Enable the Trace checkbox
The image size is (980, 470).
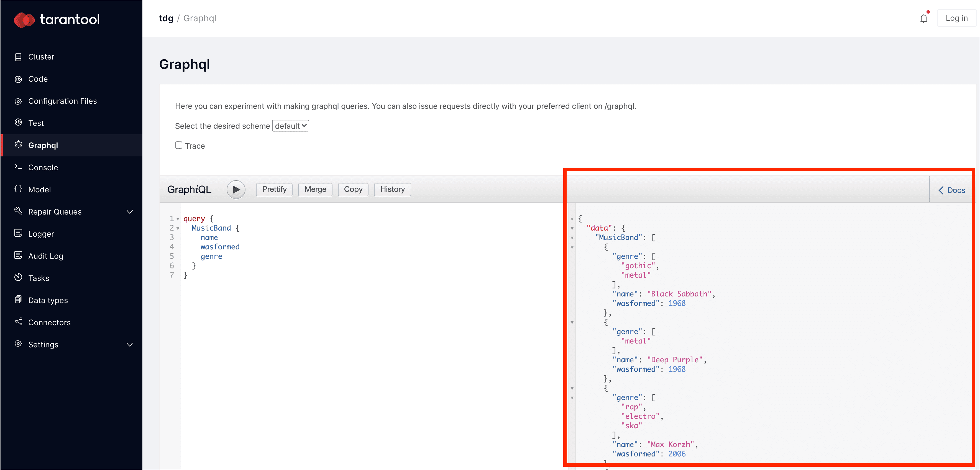coord(178,145)
